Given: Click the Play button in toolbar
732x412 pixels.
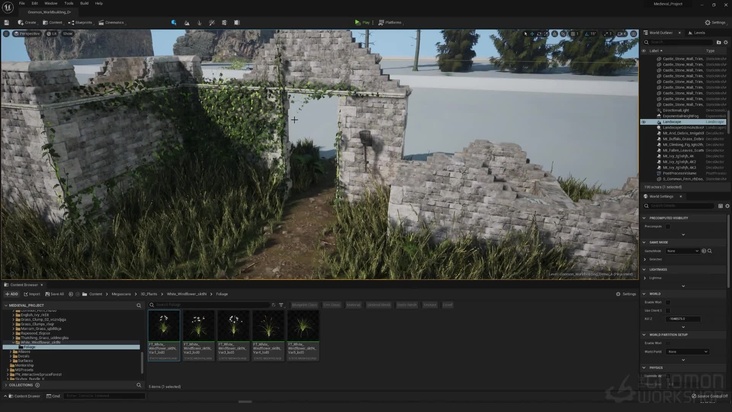Looking at the screenshot, I should tap(361, 21).
